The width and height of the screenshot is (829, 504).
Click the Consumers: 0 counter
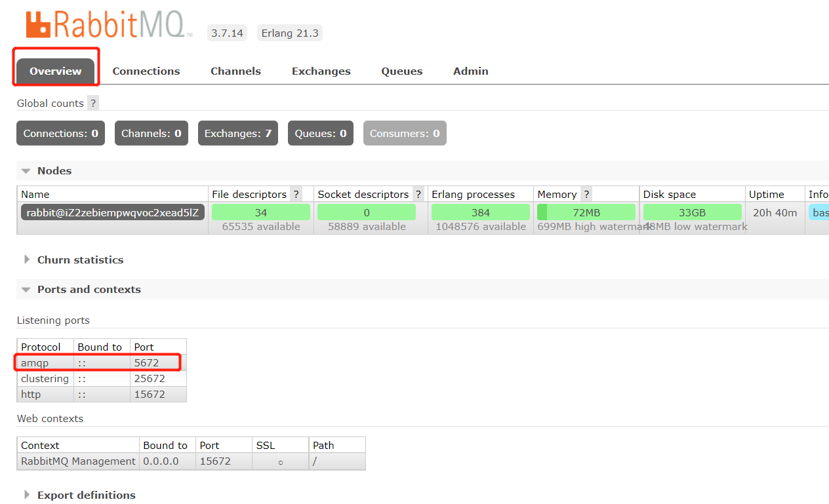[x=405, y=133]
